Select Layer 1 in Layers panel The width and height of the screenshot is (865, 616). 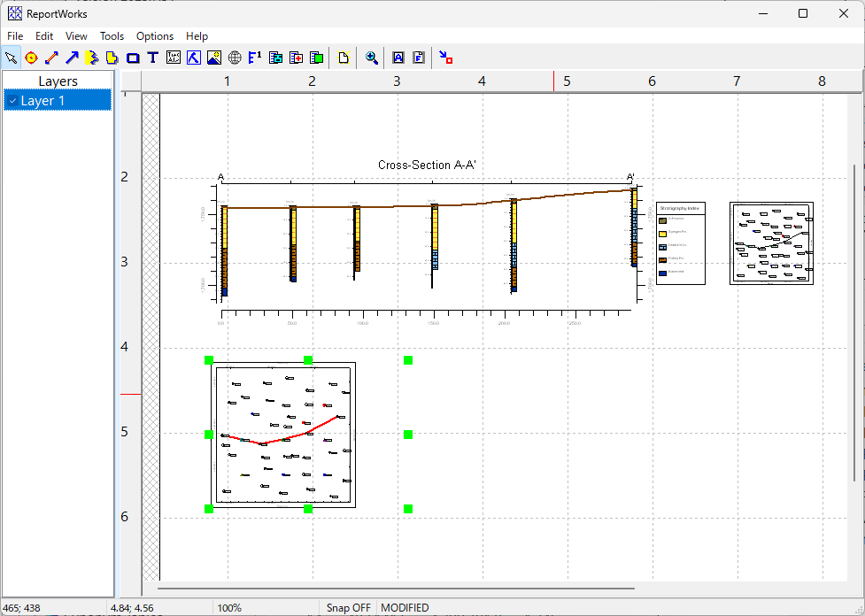[x=43, y=101]
